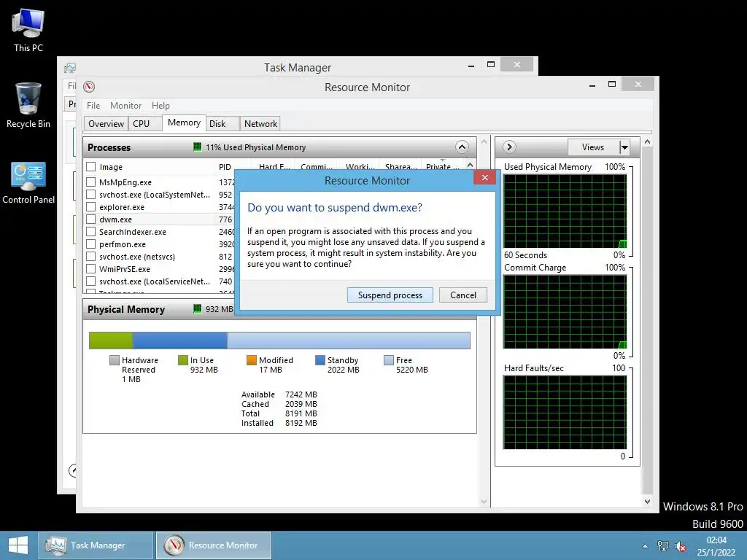Screen dimensions: 747x560
Task: Open the Windows Start button
Action: tap(18, 545)
